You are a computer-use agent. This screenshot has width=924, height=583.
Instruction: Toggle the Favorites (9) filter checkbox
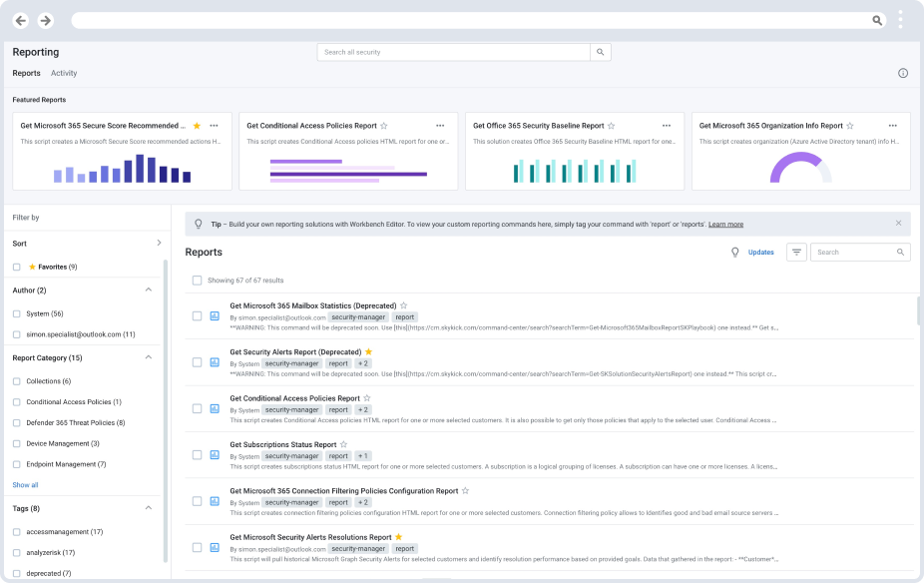tap(17, 267)
